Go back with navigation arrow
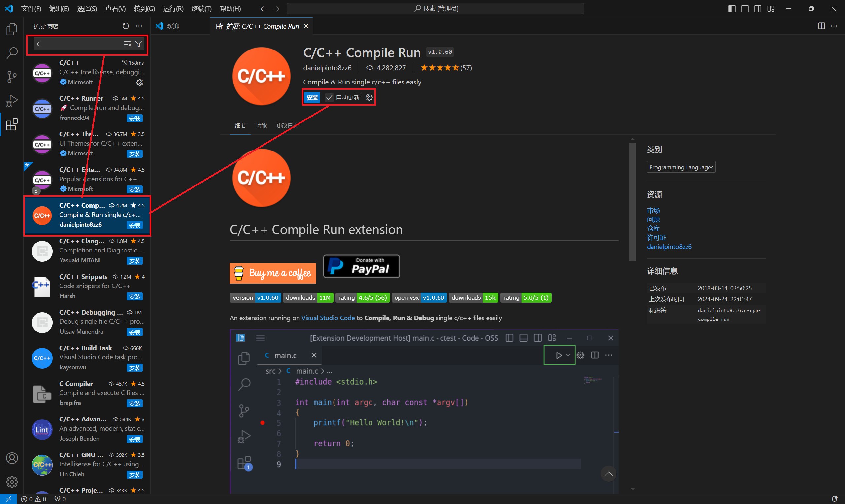845x504 pixels. (263, 9)
